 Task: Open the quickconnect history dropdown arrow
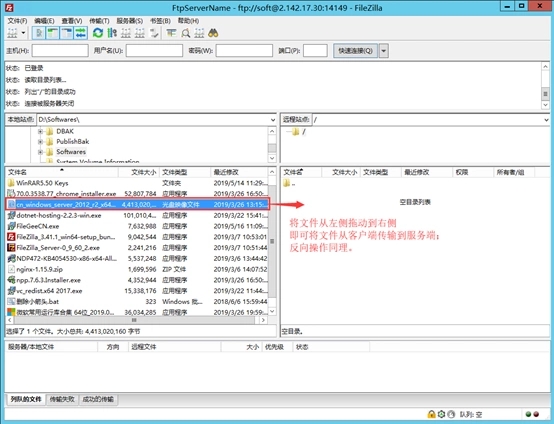(384, 51)
